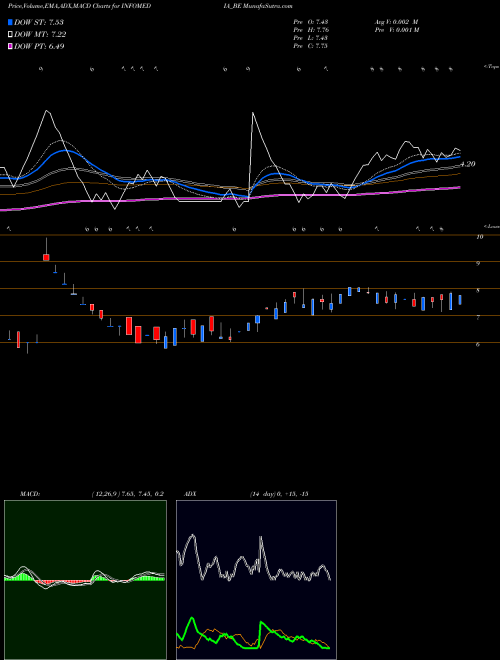The width and height of the screenshot is (500, 660).
Task: Click the white DOW MT legend swatch
Action: pos(10,35)
